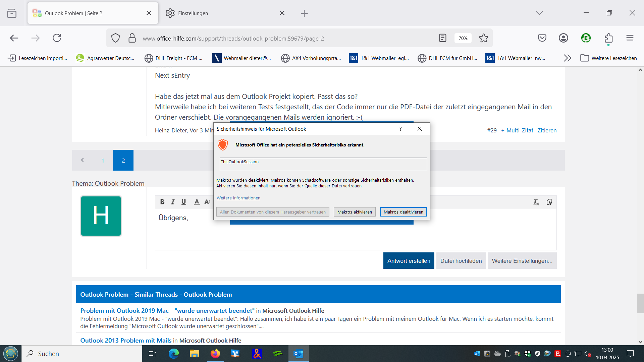Open the Lesezeichen importieren bookmark
644x362 pixels.
[38, 58]
